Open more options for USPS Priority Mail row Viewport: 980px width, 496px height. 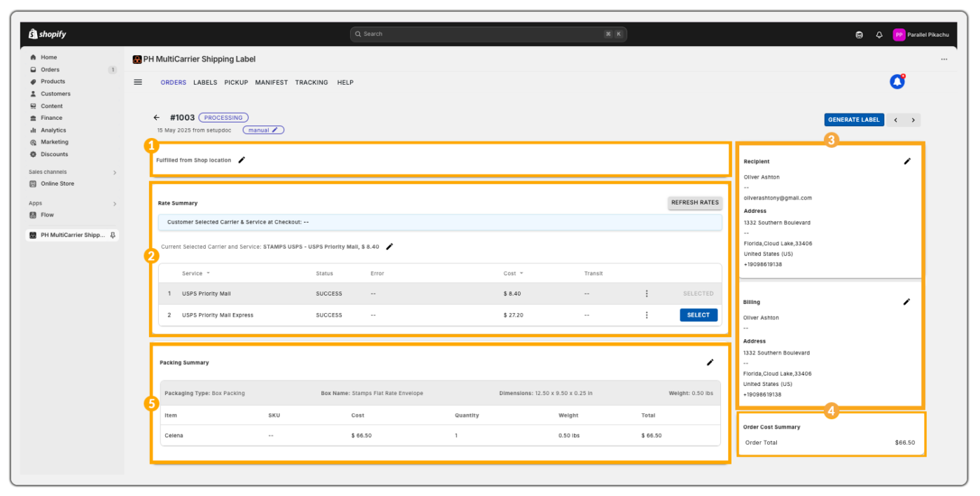(646, 294)
